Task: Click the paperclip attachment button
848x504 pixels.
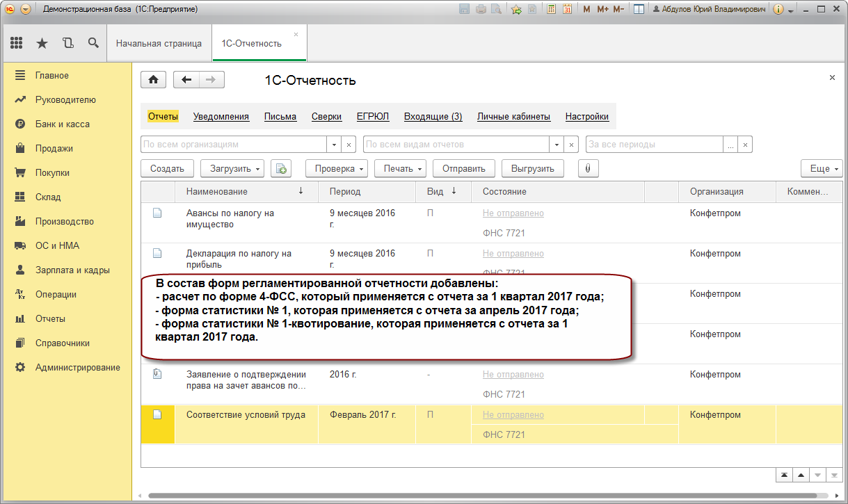Action: coord(588,168)
